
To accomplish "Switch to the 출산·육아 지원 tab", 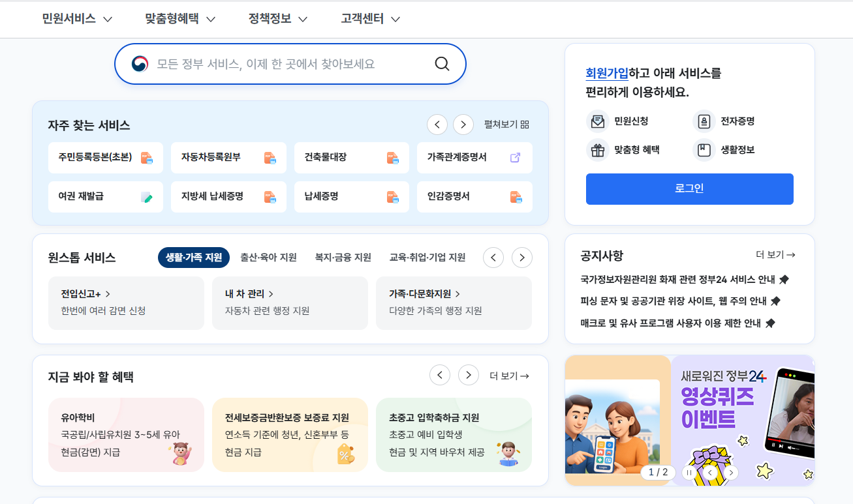I will point(268,257).
